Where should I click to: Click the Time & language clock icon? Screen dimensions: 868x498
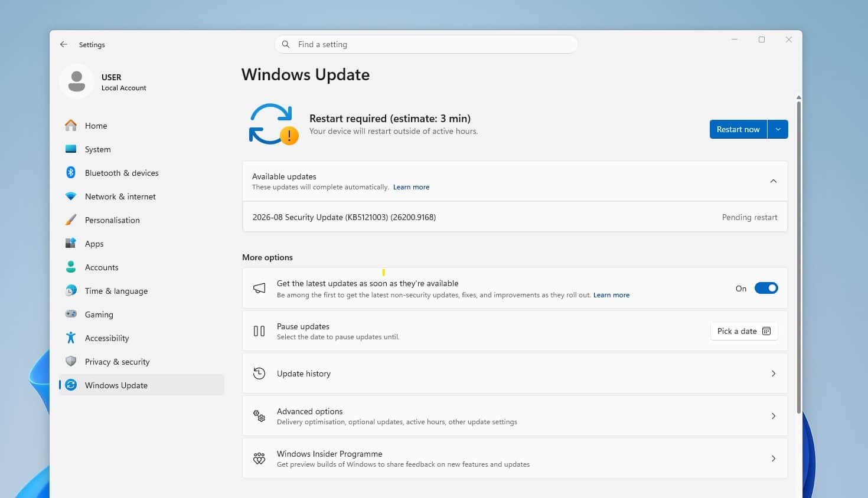click(71, 290)
